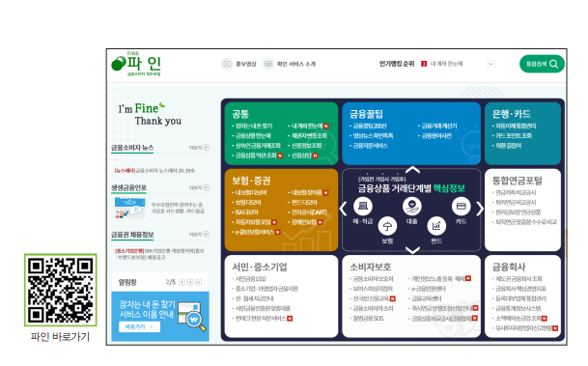
Task: Open the 카드 card icon
Action: (x=462, y=206)
